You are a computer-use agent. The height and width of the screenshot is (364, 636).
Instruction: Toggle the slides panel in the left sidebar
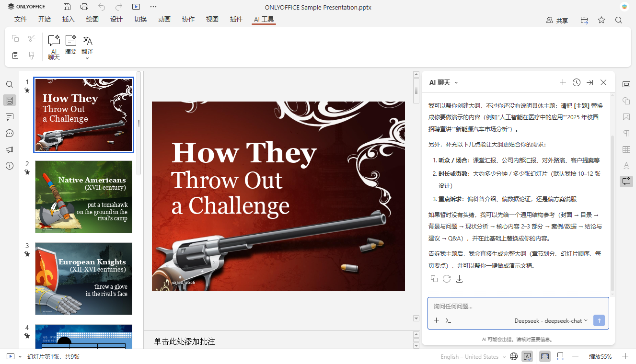coord(10,101)
